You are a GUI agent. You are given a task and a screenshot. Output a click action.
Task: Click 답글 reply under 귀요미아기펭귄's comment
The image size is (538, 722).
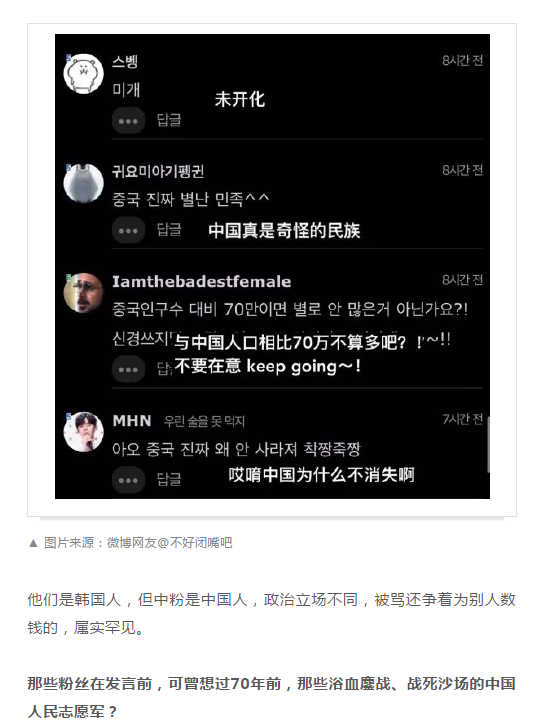169,230
